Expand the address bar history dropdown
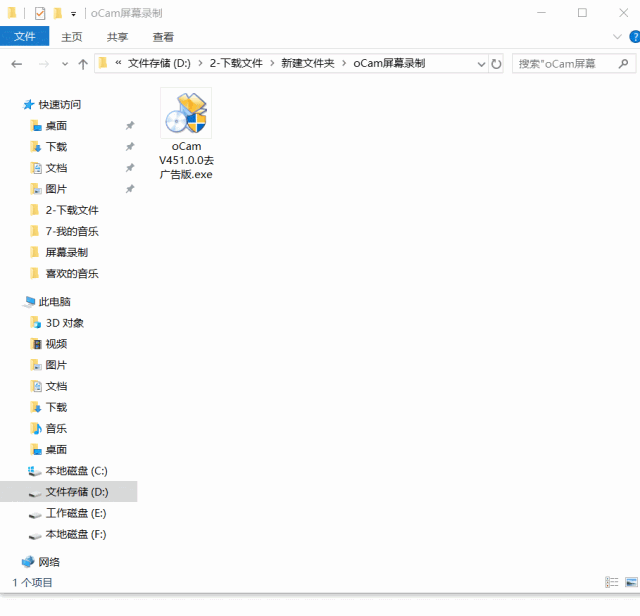This screenshot has width=640, height=616. click(481, 64)
